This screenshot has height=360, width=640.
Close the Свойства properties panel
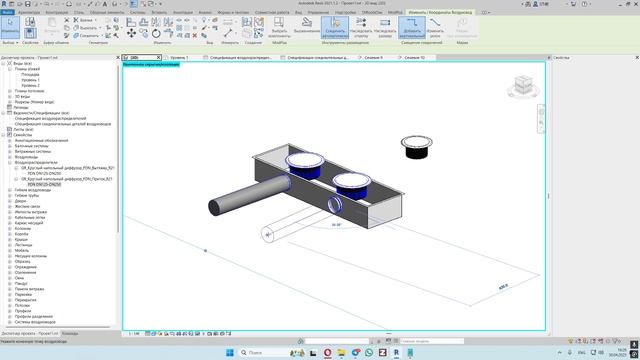(x=637, y=58)
